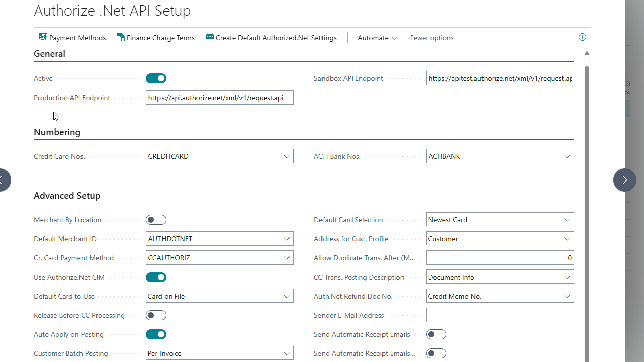Expand the ACH Bank Nos. dropdown
Image resolution: width=644 pixels, height=362 pixels.
(x=567, y=156)
